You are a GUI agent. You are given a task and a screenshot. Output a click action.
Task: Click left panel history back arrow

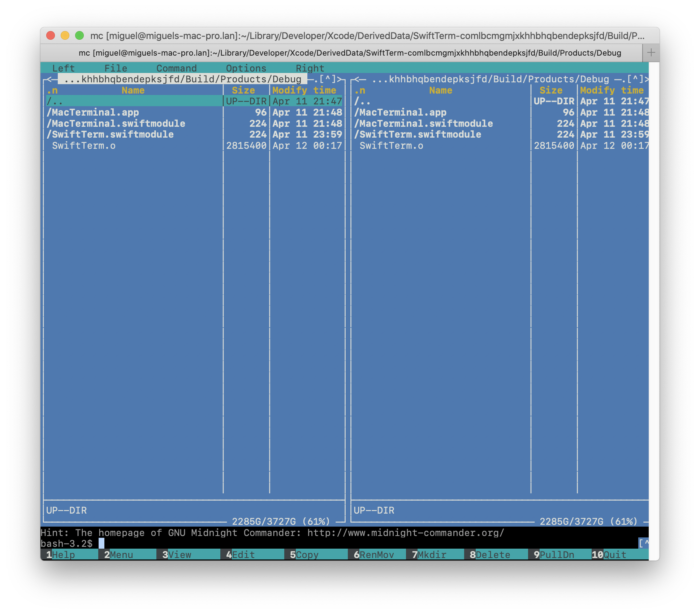[x=49, y=79]
